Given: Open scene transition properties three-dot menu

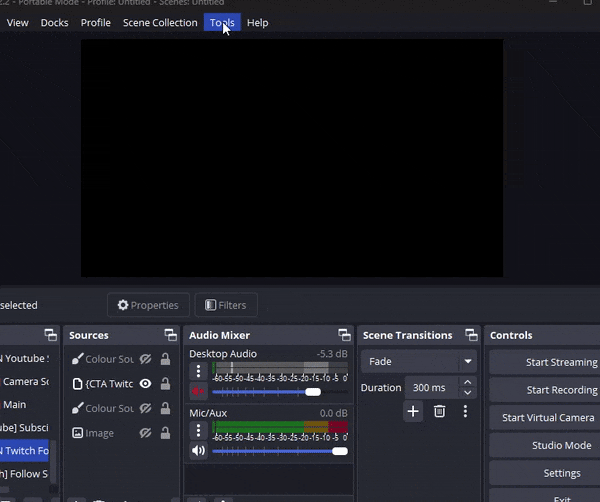Looking at the screenshot, I should [465, 411].
